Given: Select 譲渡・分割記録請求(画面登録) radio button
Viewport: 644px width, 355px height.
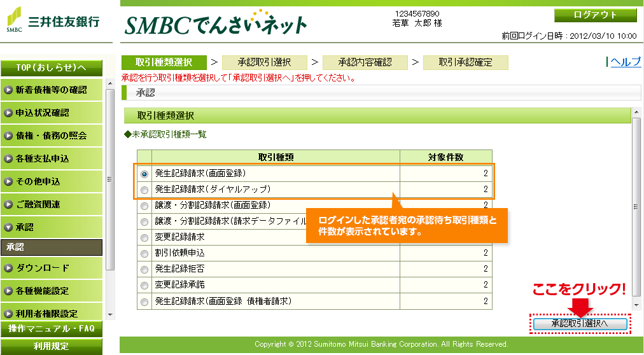Looking at the screenshot, I should pos(144,206).
